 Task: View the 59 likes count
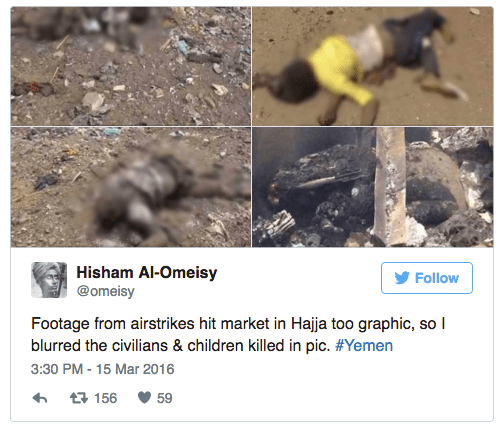coord(165,398)
